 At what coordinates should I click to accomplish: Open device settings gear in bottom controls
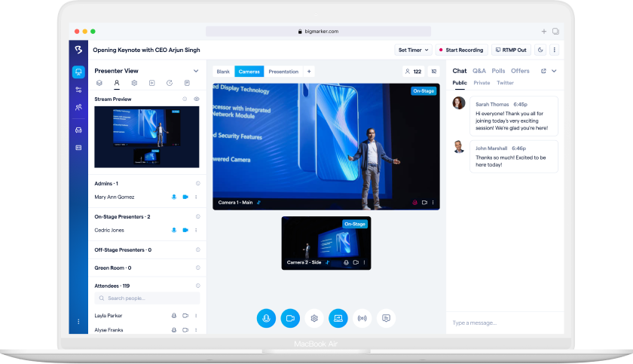coord(314,318)
